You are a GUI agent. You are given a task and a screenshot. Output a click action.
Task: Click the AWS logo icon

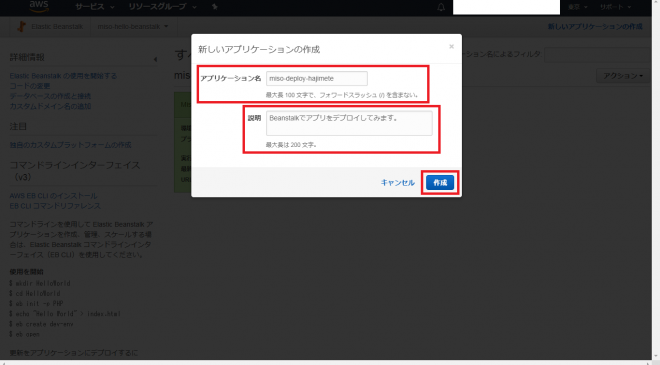click(x=39, y=6)
